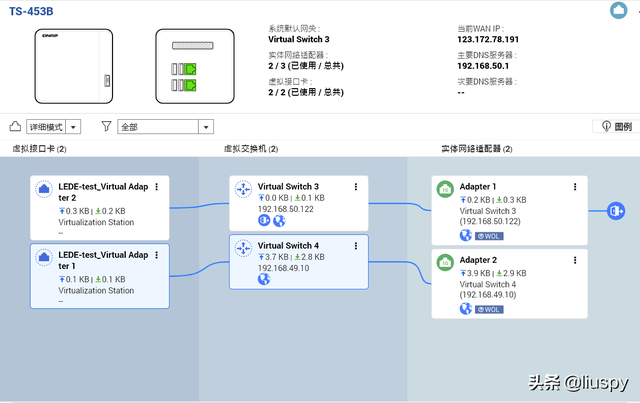The image size is (640, 403).
Task: Open the legend button 图例
Action: tap(616, 127)
